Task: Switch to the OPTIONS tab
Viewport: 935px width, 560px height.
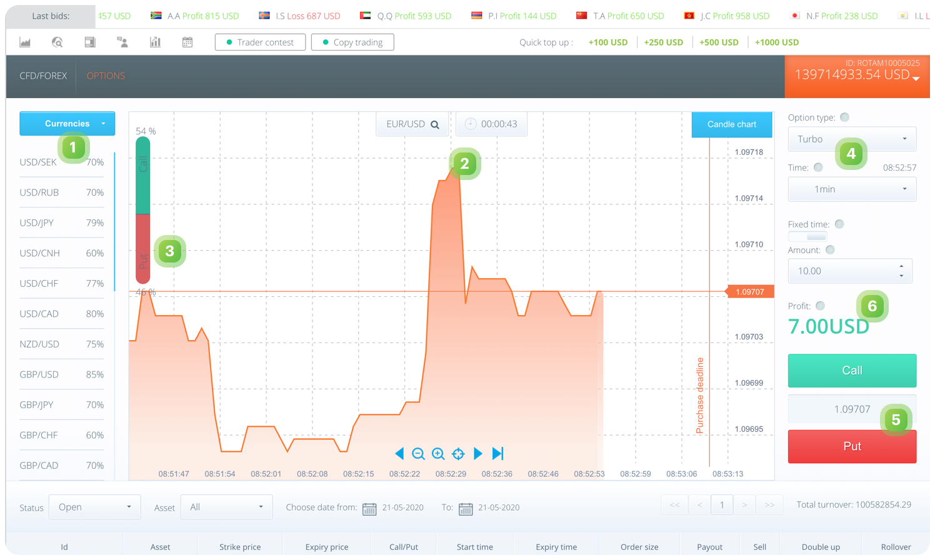Action: pos(106,76)
